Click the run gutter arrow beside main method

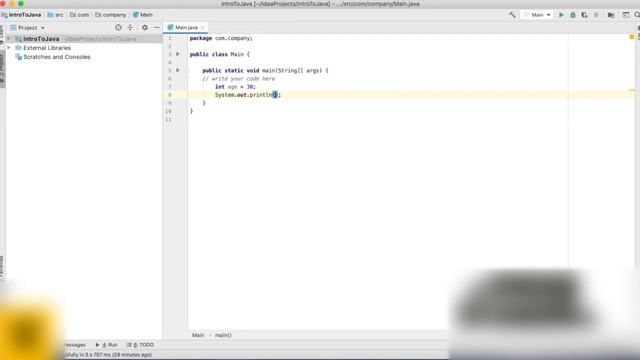178,70
